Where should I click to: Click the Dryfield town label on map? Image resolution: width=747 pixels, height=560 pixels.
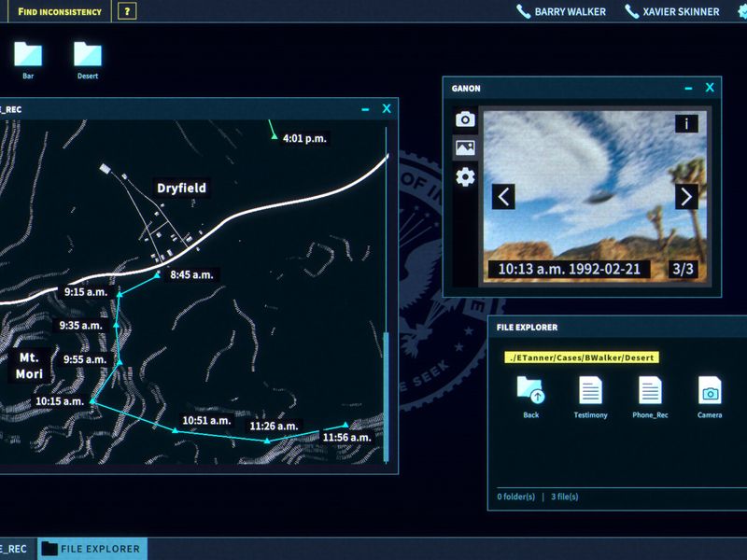tap(181, 189)
